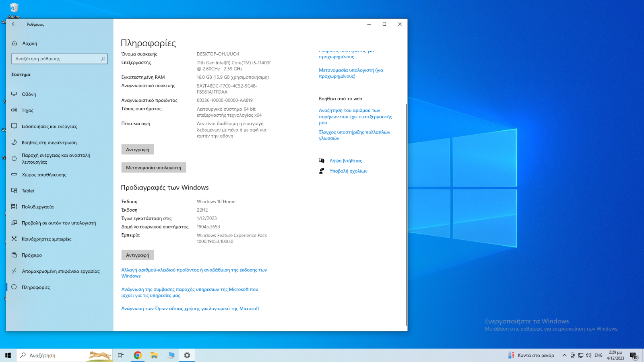The width and height of the screenshot is (644, 362).
Task: Open the Recycle Bin desktop icon
Action: pyautogui.click(x=14, y=10)
